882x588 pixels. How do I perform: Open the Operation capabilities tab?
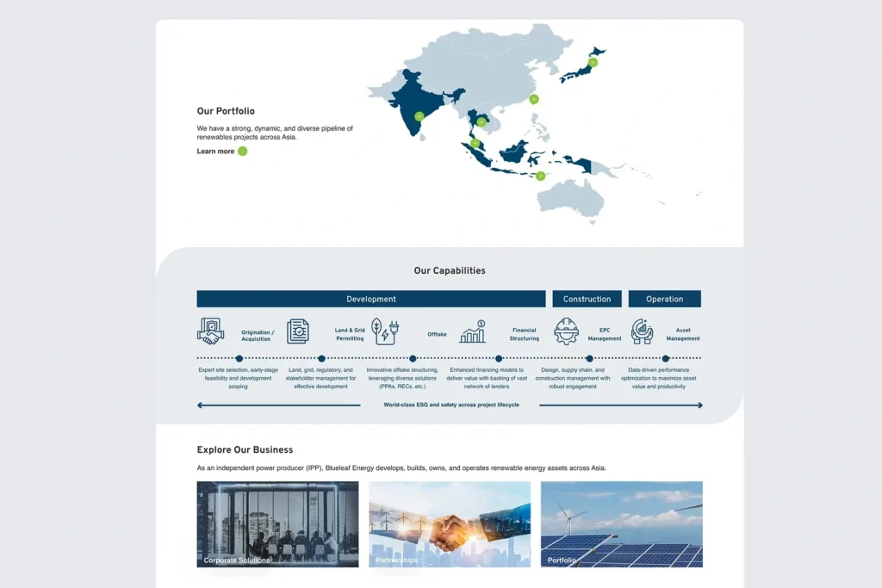coord(664,299)
